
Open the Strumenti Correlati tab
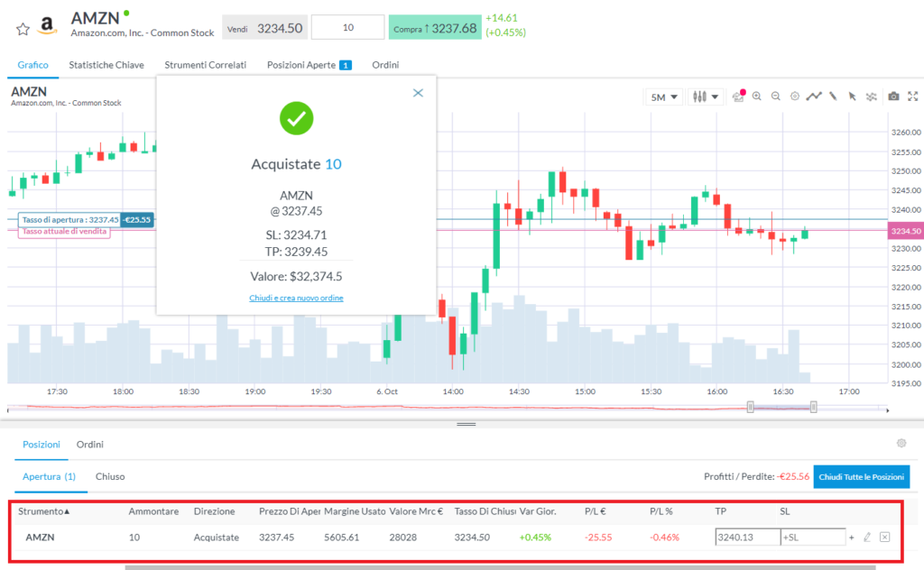coord(205,65)
